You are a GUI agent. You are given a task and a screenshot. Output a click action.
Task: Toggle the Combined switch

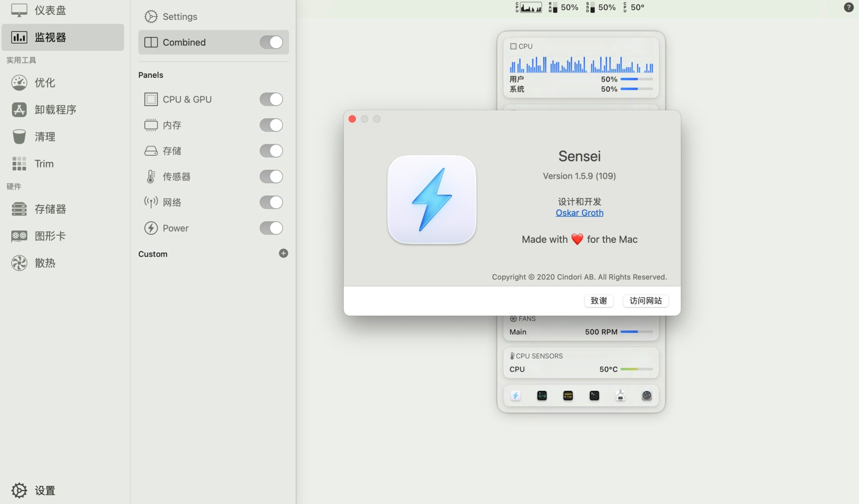pos(271,42)
